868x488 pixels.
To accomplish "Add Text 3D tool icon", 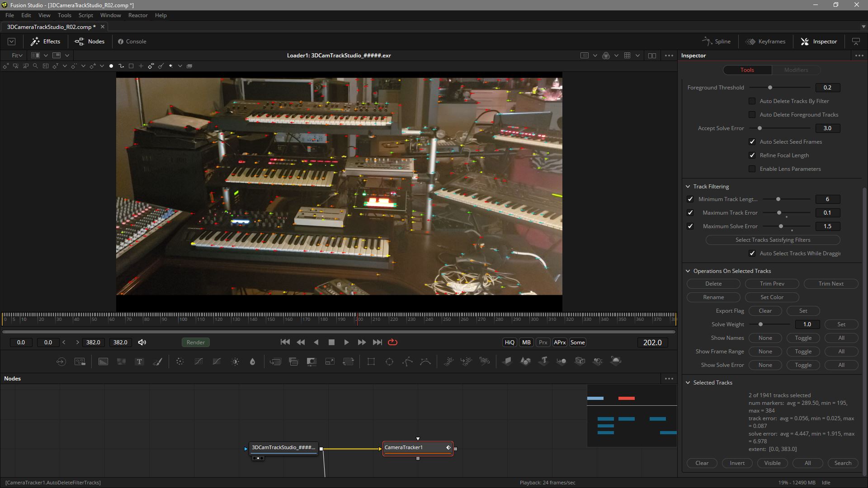I will [x=544, y=361].
